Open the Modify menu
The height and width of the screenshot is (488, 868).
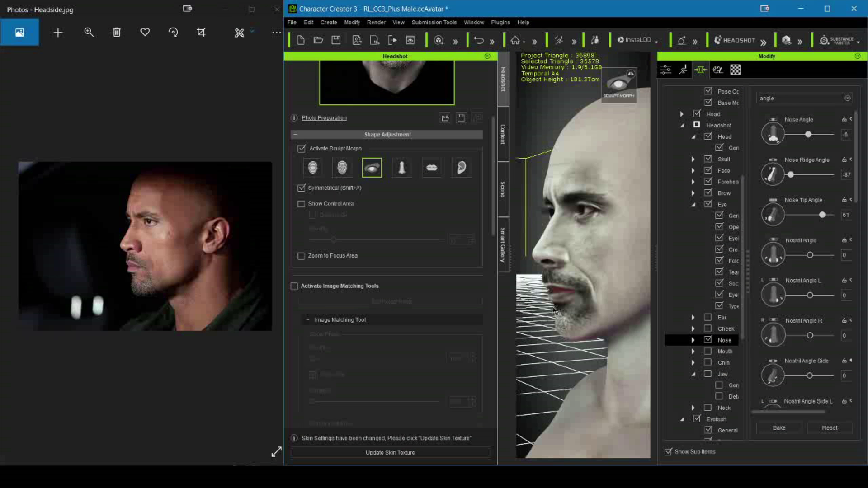click(352, 22)
